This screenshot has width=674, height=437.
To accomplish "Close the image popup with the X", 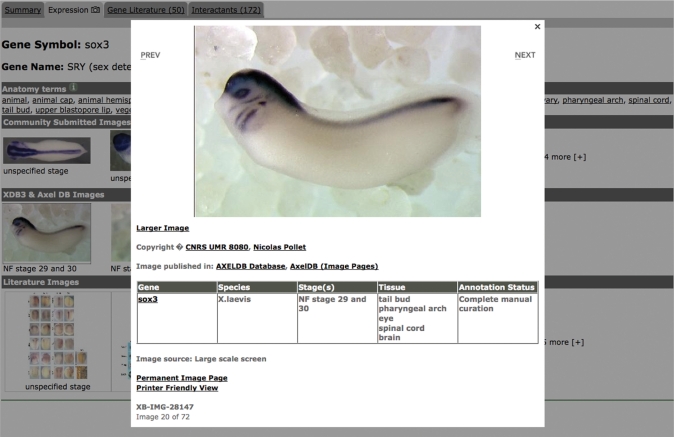I will pyautogui.click(x=538, y=27).
